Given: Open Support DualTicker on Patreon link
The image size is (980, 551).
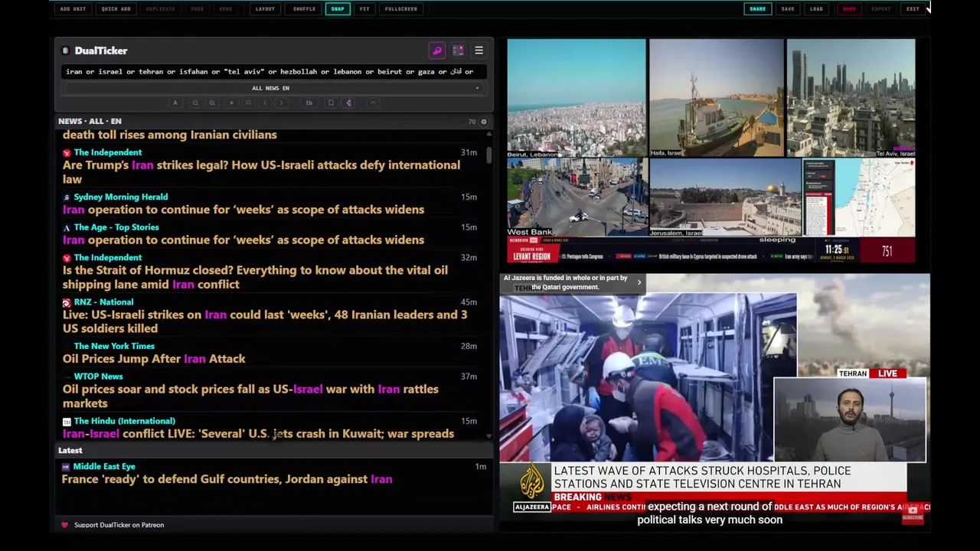Looking at the screenshot, I should [119, 525].
